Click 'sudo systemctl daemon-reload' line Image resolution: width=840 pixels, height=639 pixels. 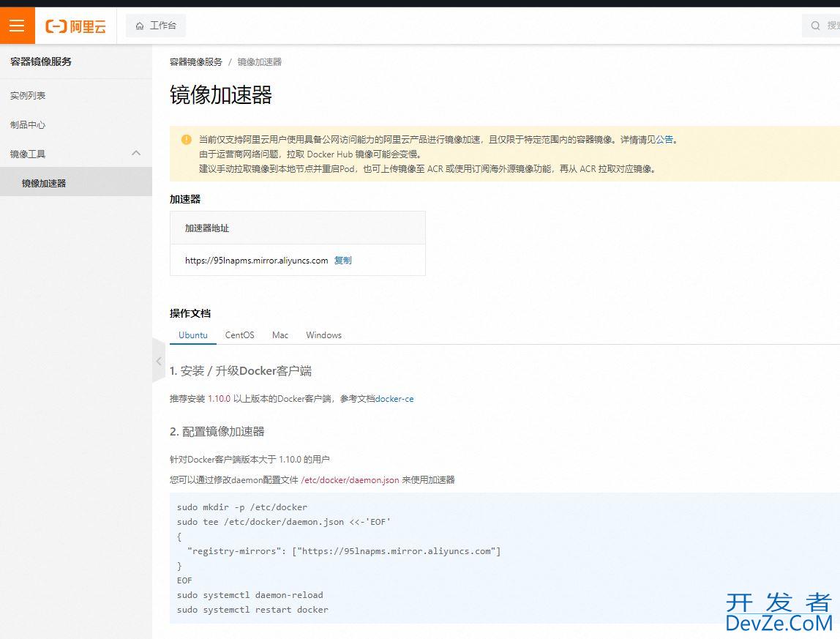coord(250,595)
